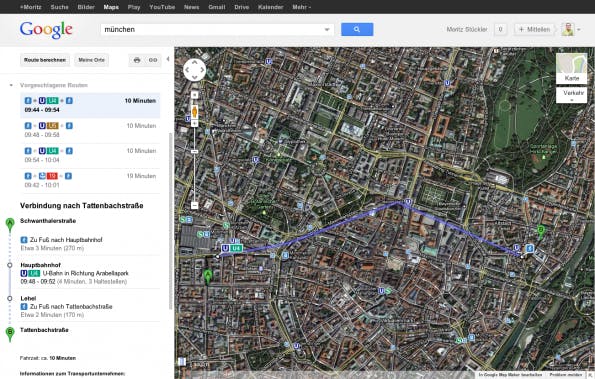Zoom out with the minus button
595x379 pixels.
click(194, 205)
